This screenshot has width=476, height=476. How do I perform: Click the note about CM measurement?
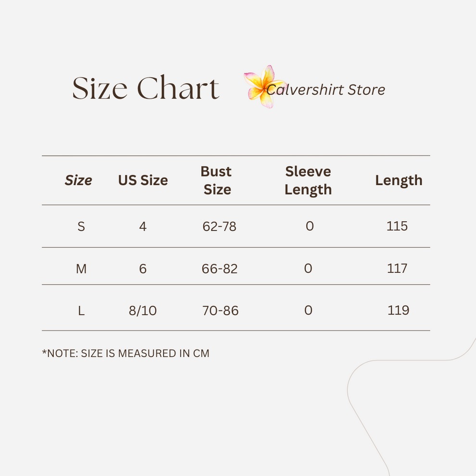[x=125, y=353]
